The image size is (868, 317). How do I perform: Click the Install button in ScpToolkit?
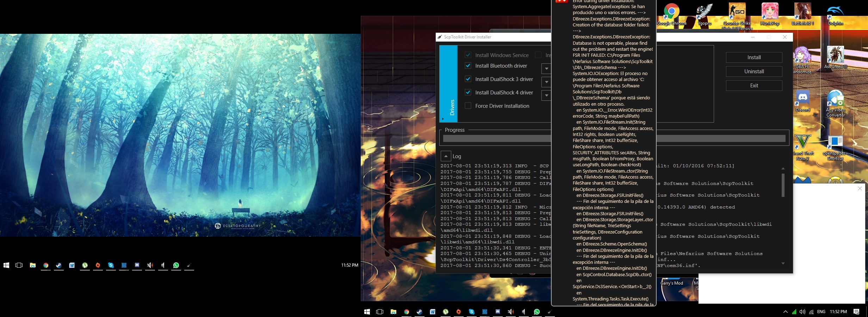pyautogui.click(x=754, y=57)
